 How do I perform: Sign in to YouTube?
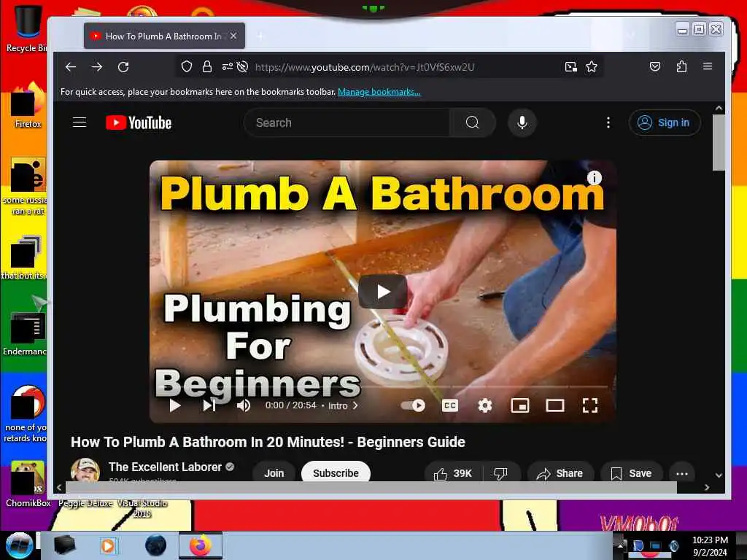click(665, 122)
